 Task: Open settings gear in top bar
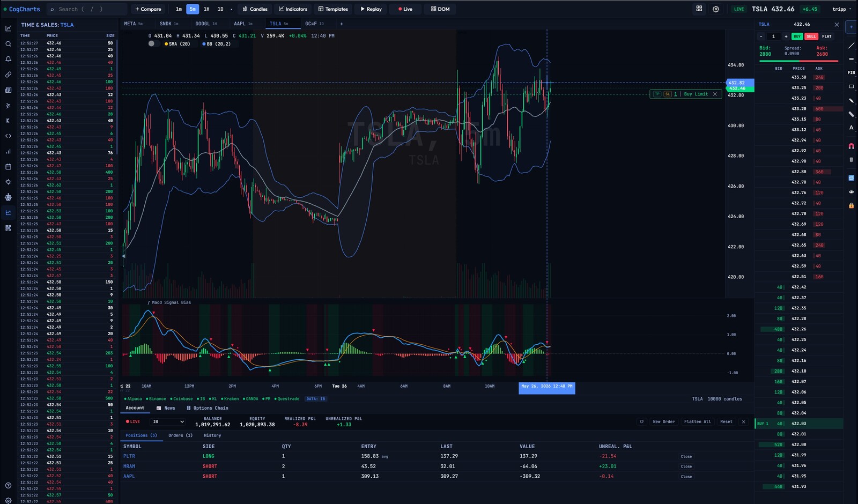(716, 9)
